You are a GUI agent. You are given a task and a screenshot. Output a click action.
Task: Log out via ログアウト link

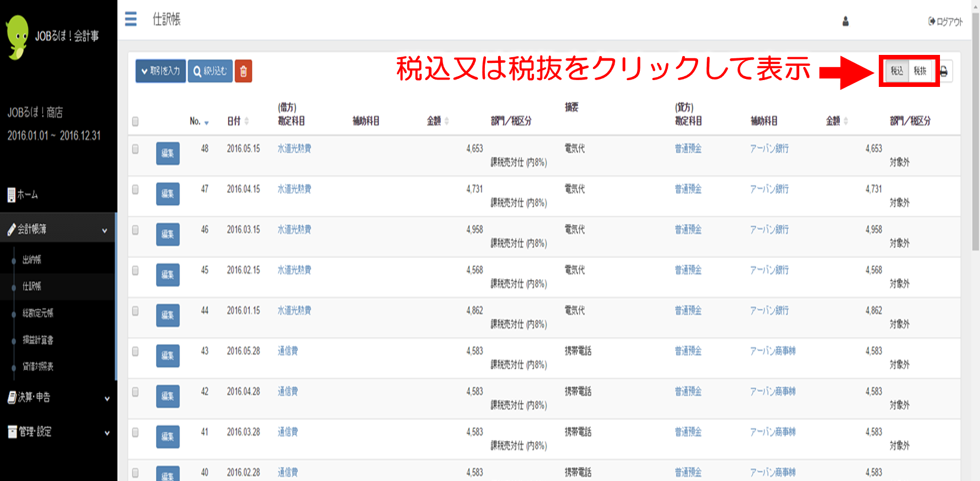pos(946,22)
